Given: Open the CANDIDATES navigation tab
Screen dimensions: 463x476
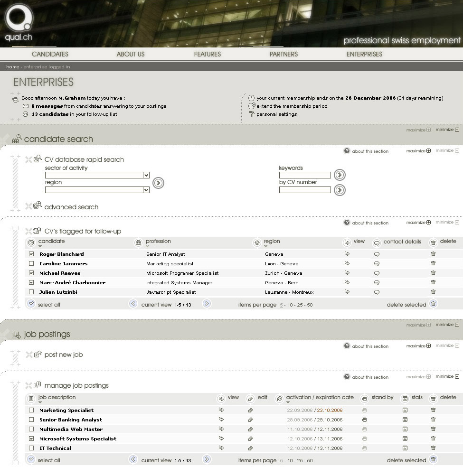Looking at the screenshot, I should click(x=50, y=55).
